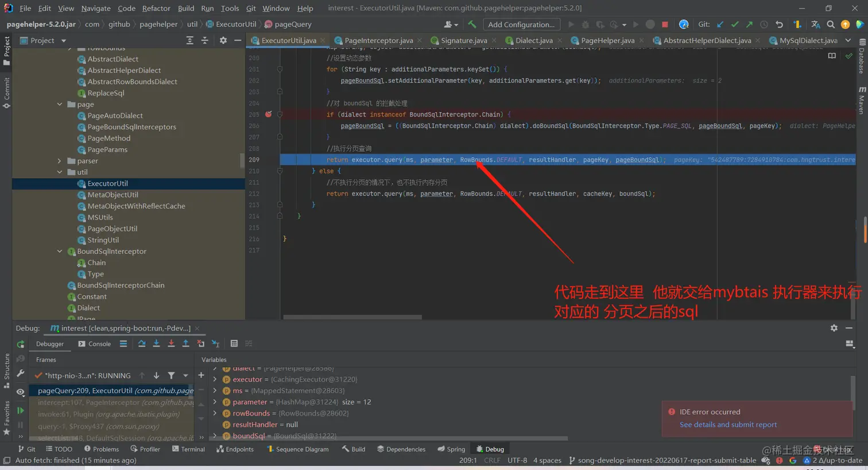Click debugger settings wrench icon
Viewport: 868px width, 470px height.
[x=21, y=373]
